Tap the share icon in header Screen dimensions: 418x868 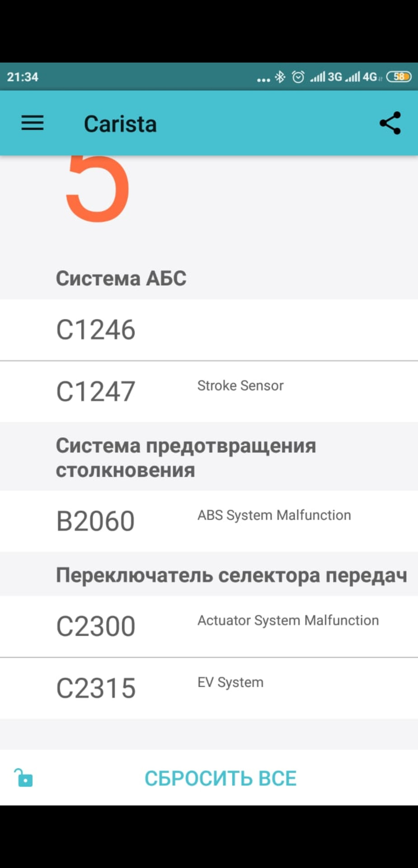click(x=390, y=123)
